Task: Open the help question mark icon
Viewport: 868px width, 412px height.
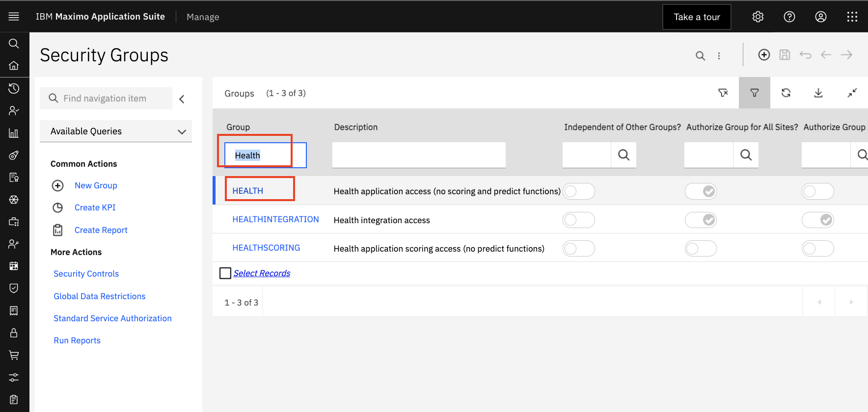Action: tap(789, 17)
